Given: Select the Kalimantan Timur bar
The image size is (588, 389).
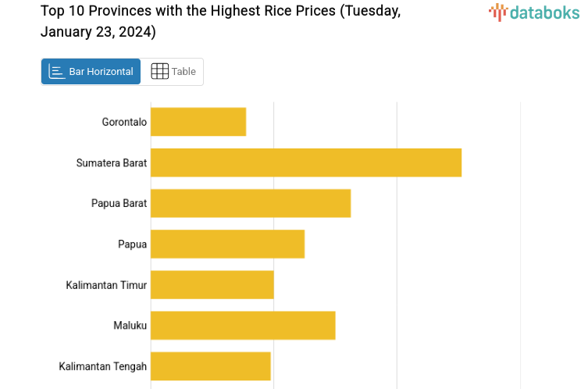Looking at the screenshot, I should [212, 284].
